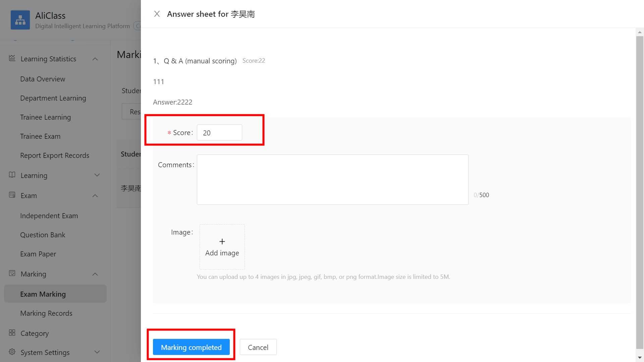Screen dimensions: 644x362
Task: Toggle Independent Exam sidebar item
Action: click(x=49, y=215)
